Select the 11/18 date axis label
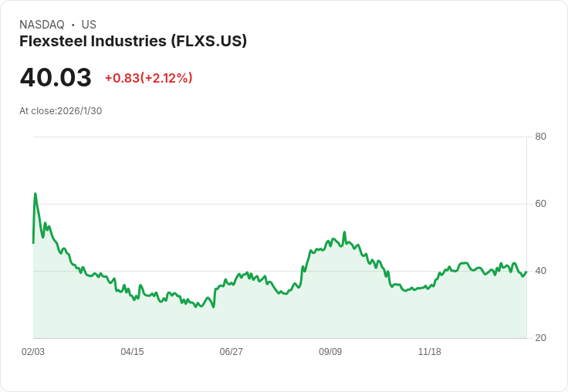568x392 pixels. click(x=429, y=352)
